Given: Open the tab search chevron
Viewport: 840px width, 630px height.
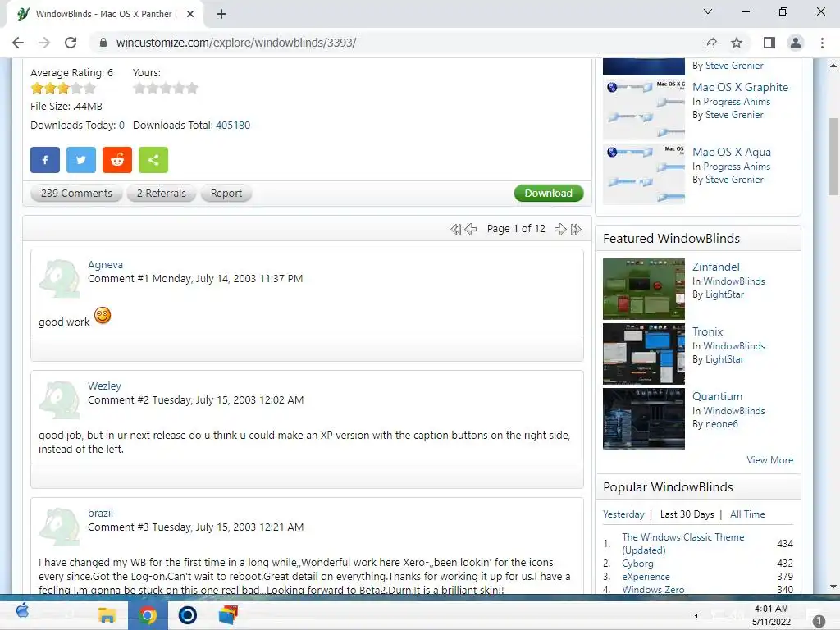Looking at the screenshot, I should pos(708,11).
